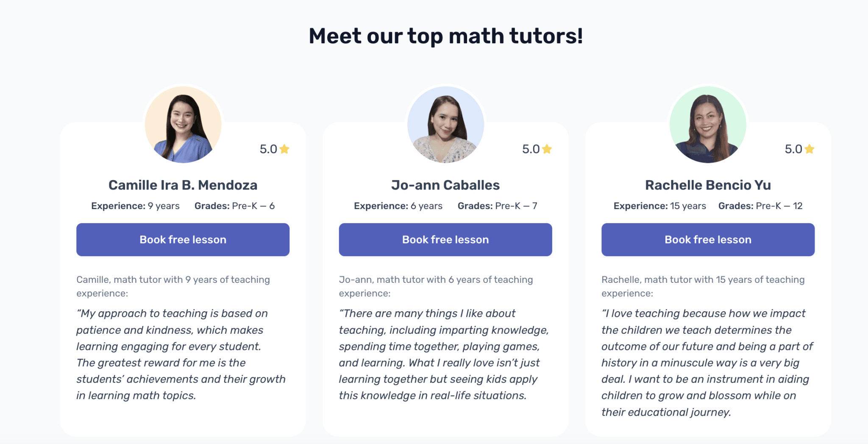Book a free lesson with Rachelle
The width and height of the screenshot is (868, 444).
(707, 239)
